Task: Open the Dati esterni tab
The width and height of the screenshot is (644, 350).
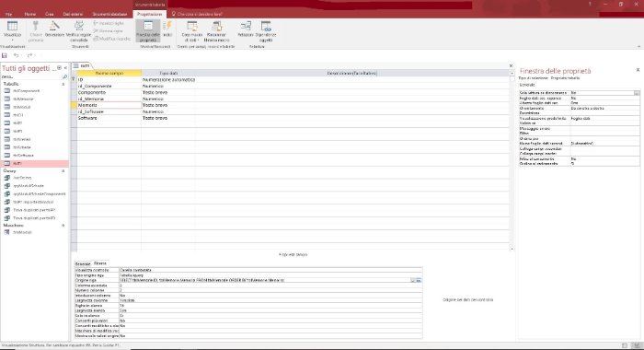Action: [73, 14]
